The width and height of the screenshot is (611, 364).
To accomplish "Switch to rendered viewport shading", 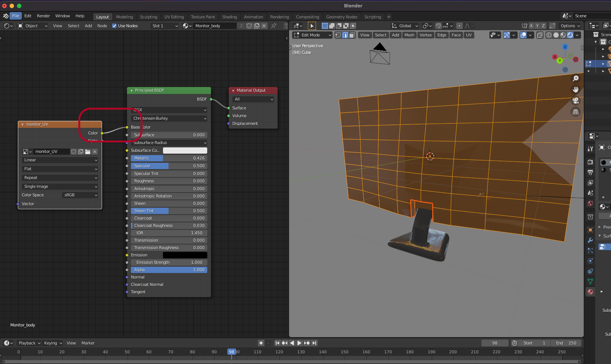I will click(x=570, y=35).
